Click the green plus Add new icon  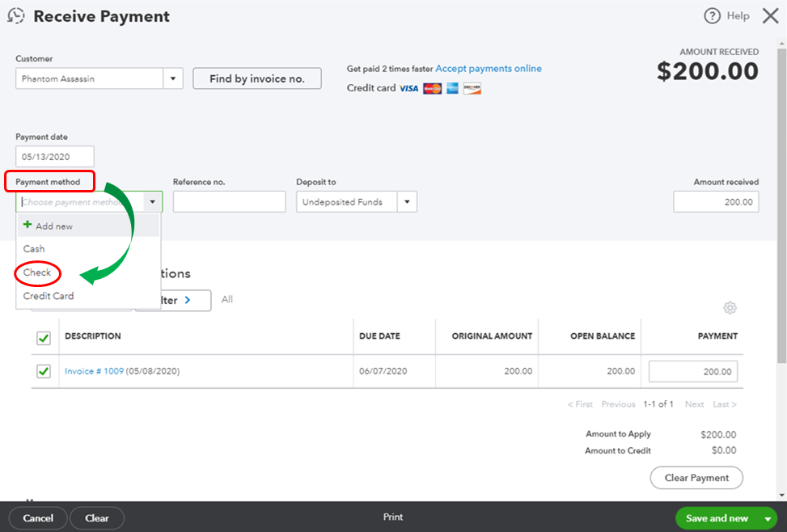click(x=28, y=226)
